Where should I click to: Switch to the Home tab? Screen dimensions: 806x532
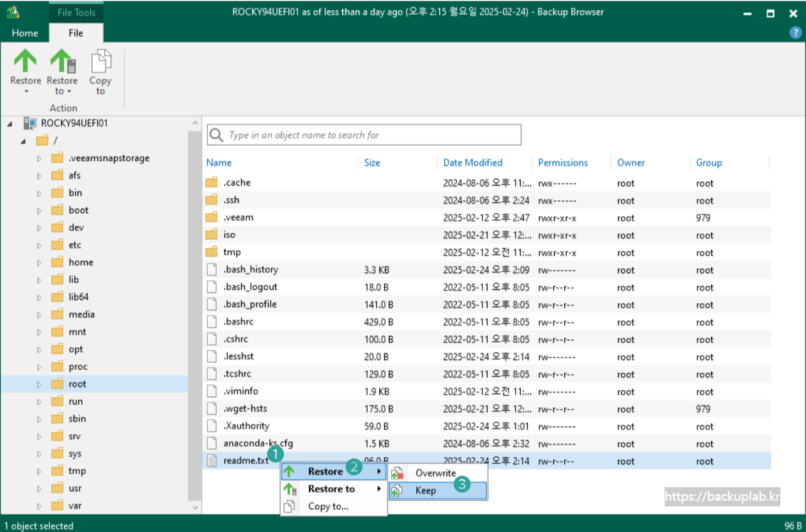coord(24,33)
